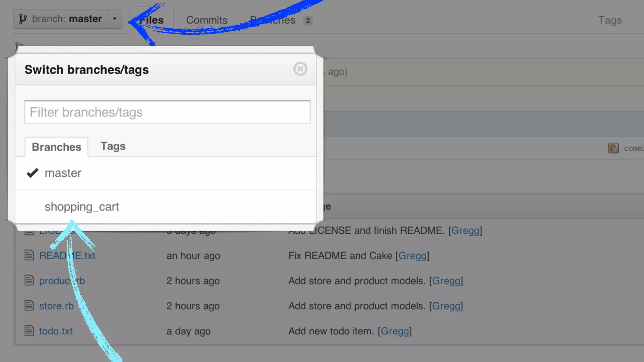
Task: Click the Branches count badge 2
Action: (x=308, y=21)
